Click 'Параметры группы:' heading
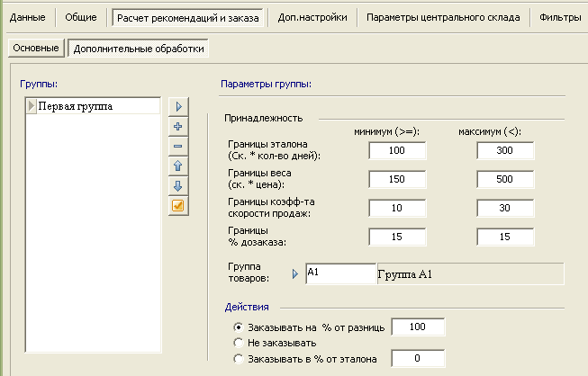Screen dimensions: 588x376 pos(266,84)
